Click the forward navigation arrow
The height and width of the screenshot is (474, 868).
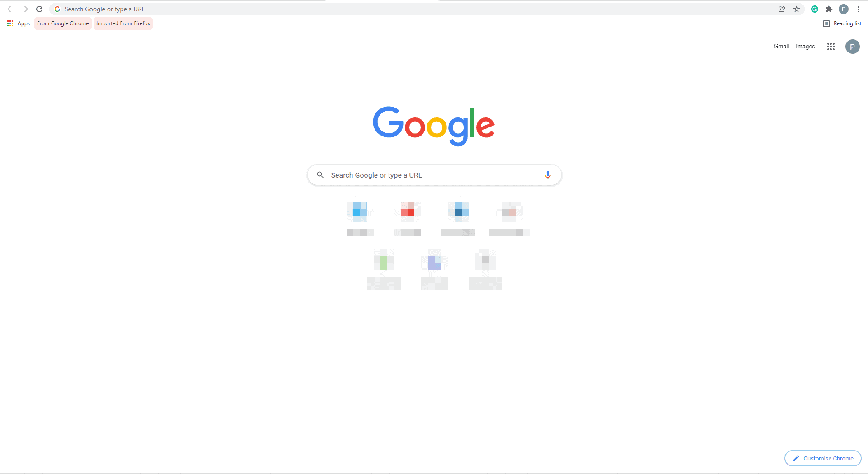tap(25, 9)
